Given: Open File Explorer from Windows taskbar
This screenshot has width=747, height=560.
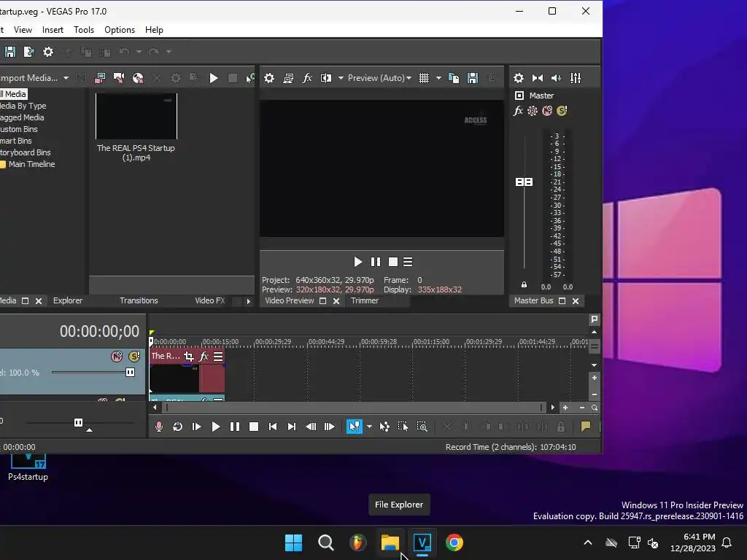Looking at the screenshot, I should (x=390, y=542).
